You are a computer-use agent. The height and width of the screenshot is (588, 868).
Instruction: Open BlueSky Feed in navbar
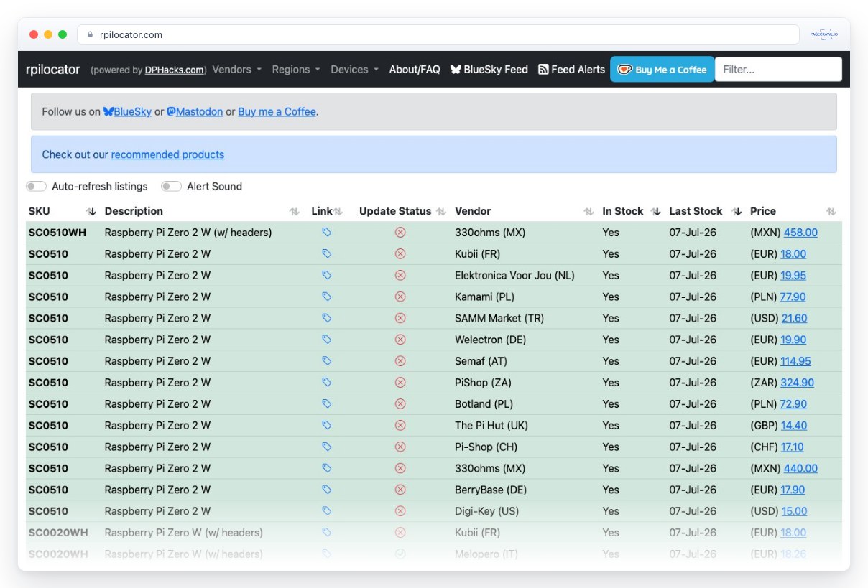point(489,70)
